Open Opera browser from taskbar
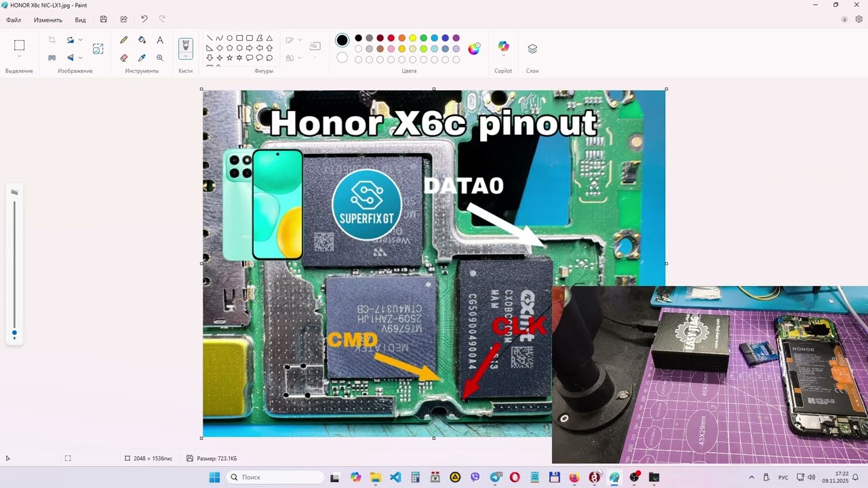The image size is (868, 488). pos(515,477)
